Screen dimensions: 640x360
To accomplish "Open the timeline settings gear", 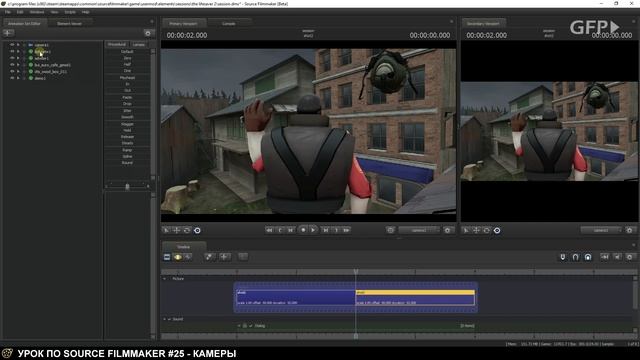I will (629, 257).
